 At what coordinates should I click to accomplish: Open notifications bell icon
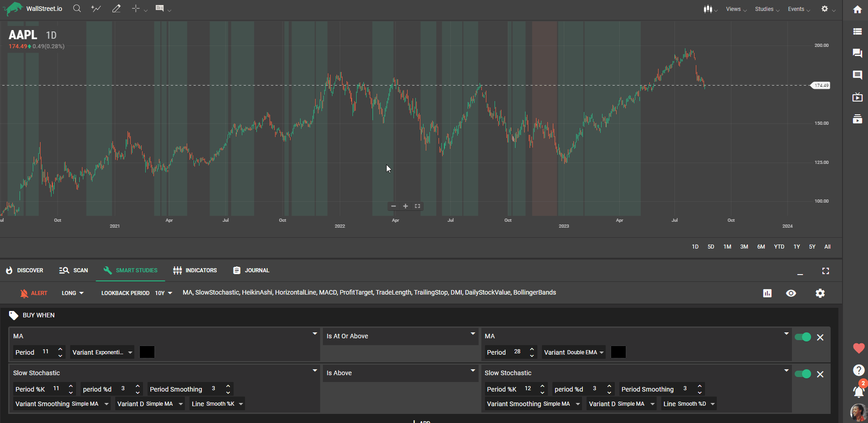(x=858, y=391)
